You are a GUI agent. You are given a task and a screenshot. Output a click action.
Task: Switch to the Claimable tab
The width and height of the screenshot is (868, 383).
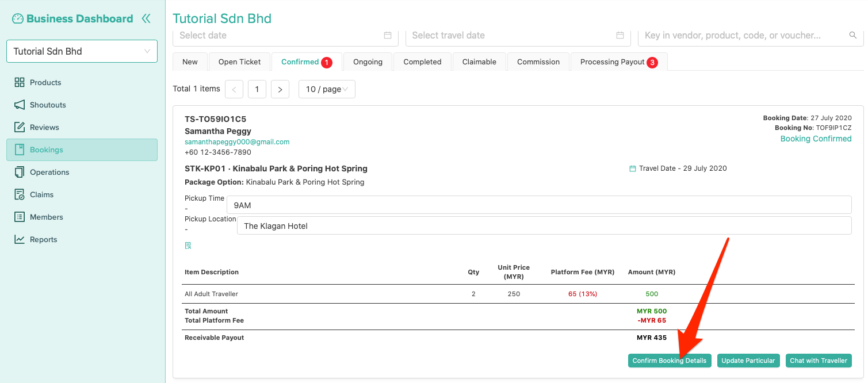[x=479, y=62]
